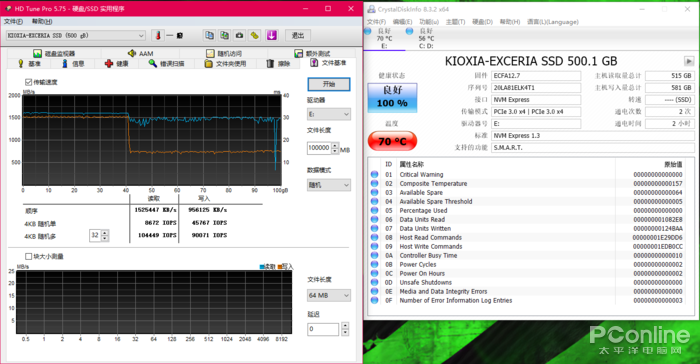Enable the block size measurement checkbox
The height and width of the screenshot is (364, 700).
[x=29, y=256]
